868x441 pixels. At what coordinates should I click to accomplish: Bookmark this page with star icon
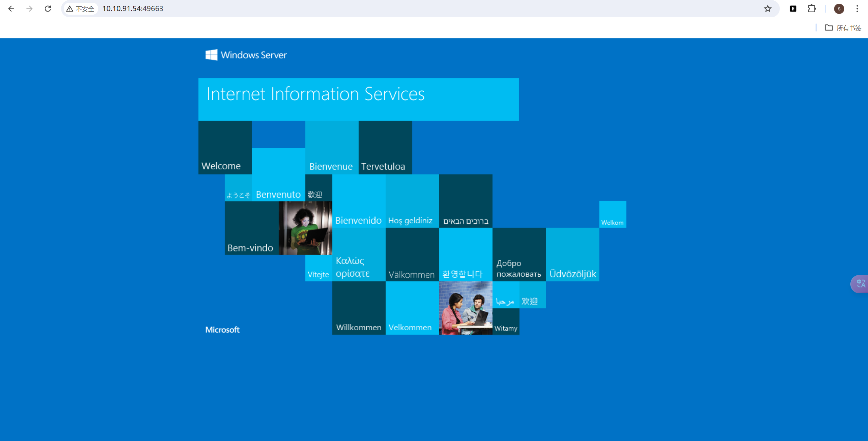click(x=768, y=8)
